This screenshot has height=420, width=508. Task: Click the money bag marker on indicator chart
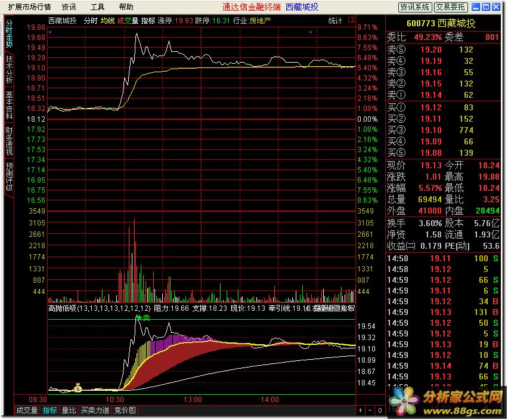(78, 388)
